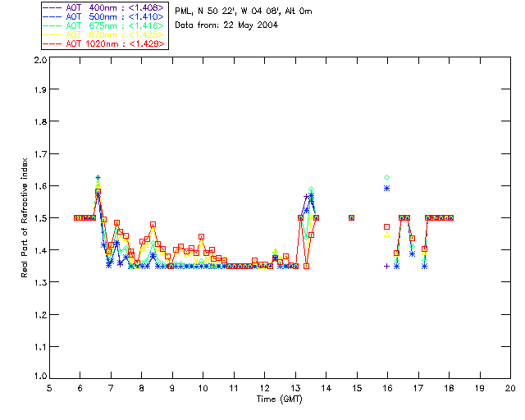Click y-axis label 2.0
This screenshot has height=420, width=525.
40,60
